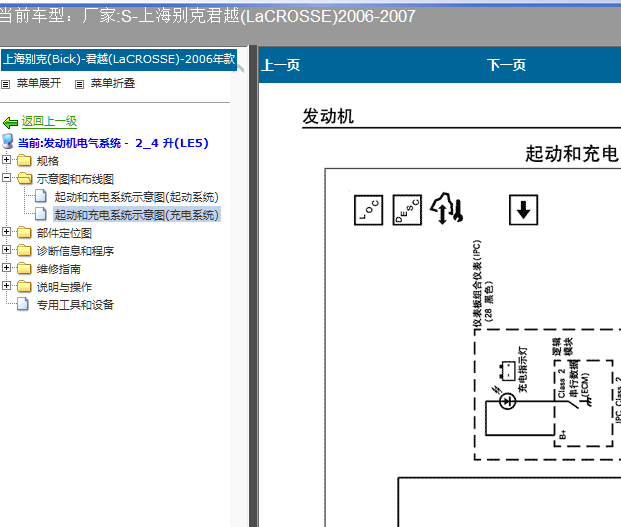Expand the 部件定位图 tree node
The width and height of the screenshot is (621, 527).
(x=6, y=232)
